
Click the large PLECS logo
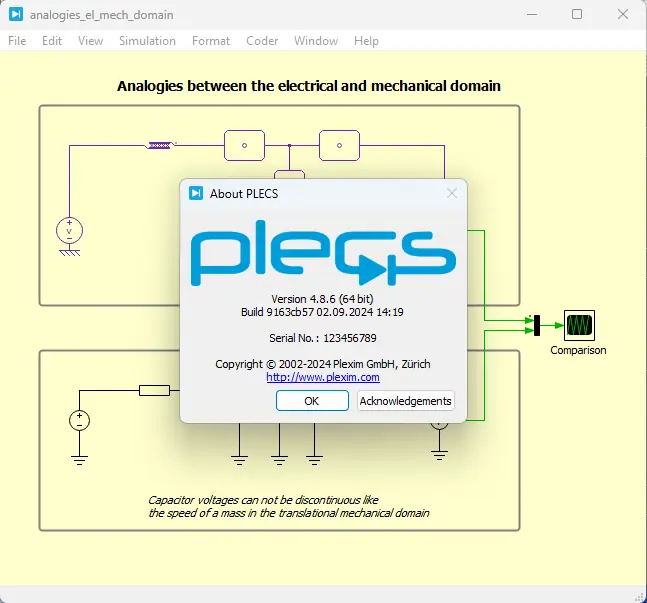(x=323, y=253)
